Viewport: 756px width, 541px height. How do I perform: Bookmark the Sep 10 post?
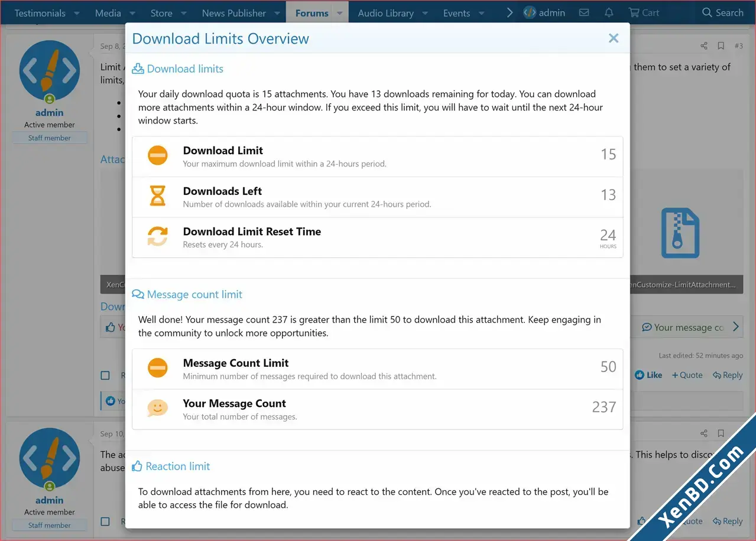click(x=721, y=434)
